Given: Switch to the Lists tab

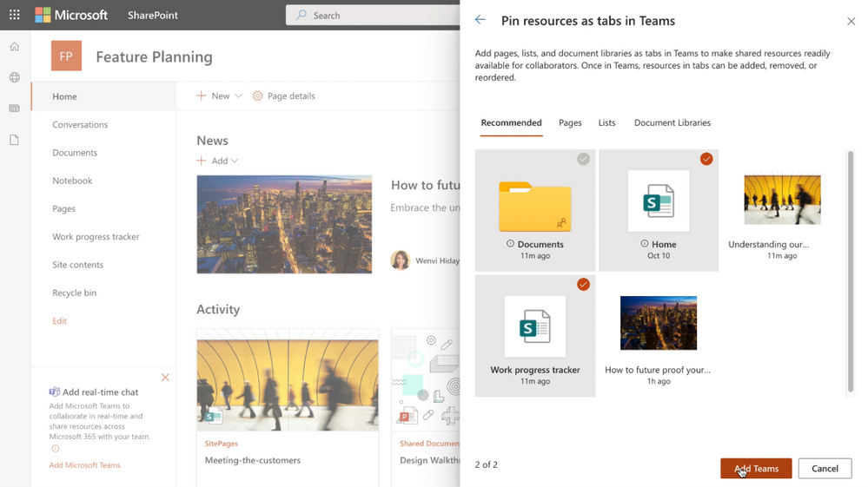Looking at the screenshot, I should (606, 122).
